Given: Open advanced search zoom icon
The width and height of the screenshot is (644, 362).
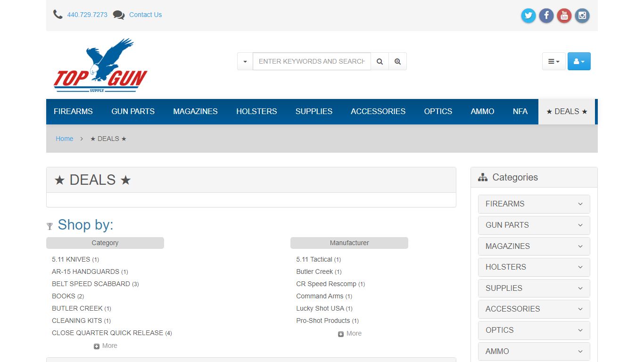Looking at the screenshot, I should (x=398, y=61).
